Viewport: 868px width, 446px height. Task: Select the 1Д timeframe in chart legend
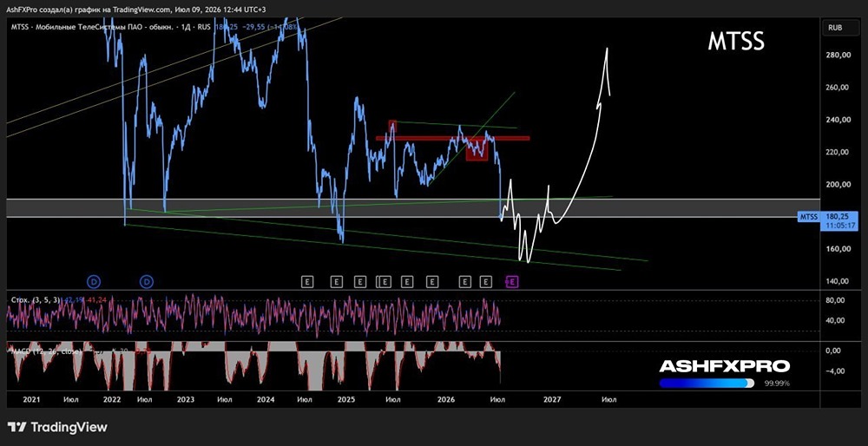[x=187, y=25]
